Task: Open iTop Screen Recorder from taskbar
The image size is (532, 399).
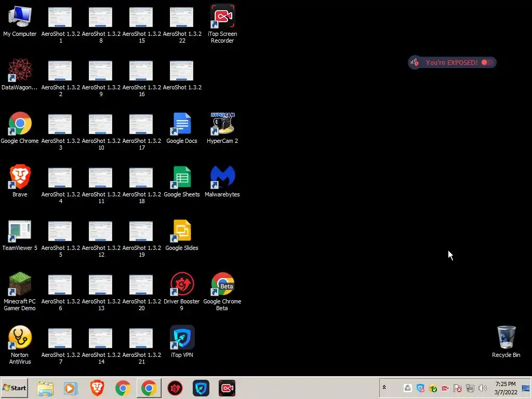Action: tap(227, 388)
